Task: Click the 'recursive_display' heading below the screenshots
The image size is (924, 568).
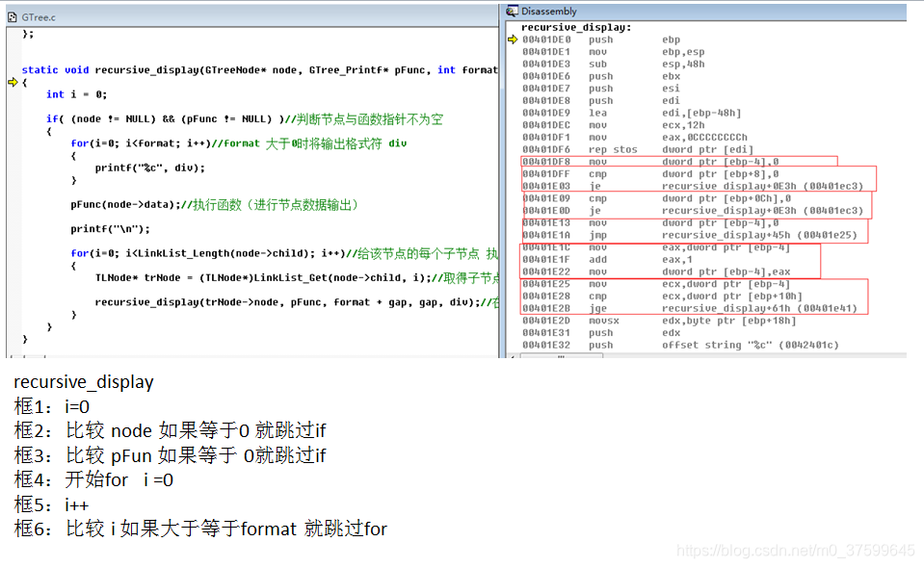Action: [x=84, y=382]
